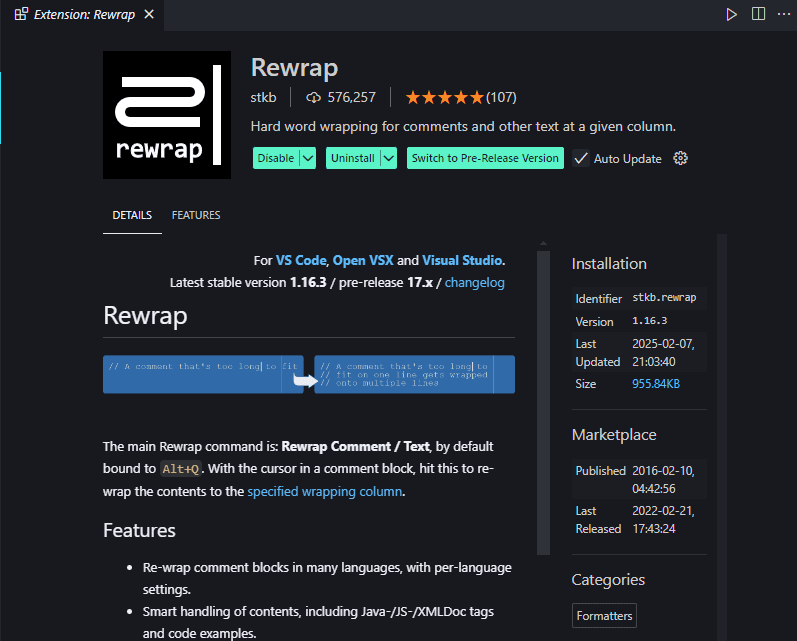The height and width of the screenshot is (641, 797).
Task: Expand the Uninstall dropdown arrow
Action: 389,158
